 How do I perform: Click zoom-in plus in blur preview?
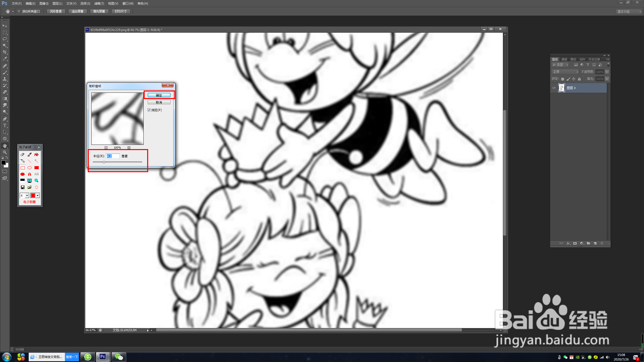[x=129, y=148]
